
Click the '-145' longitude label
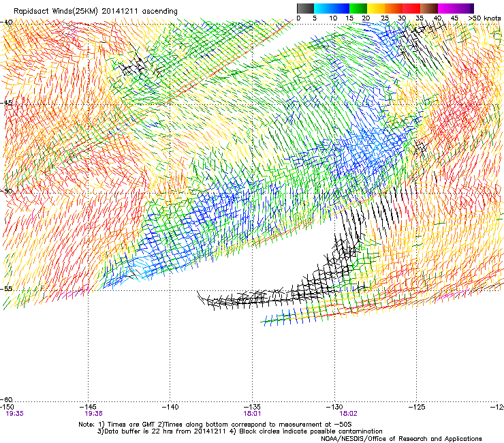88,407
